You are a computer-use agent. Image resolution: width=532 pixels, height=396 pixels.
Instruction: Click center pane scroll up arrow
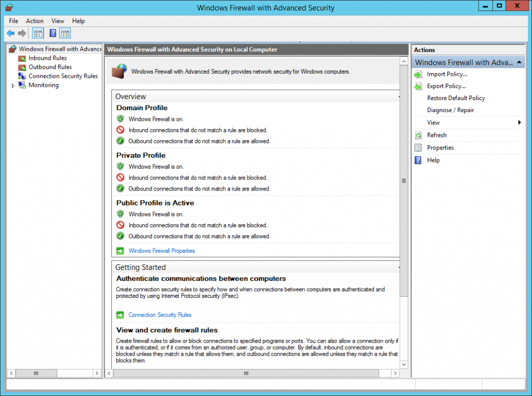tap(404, 61)
